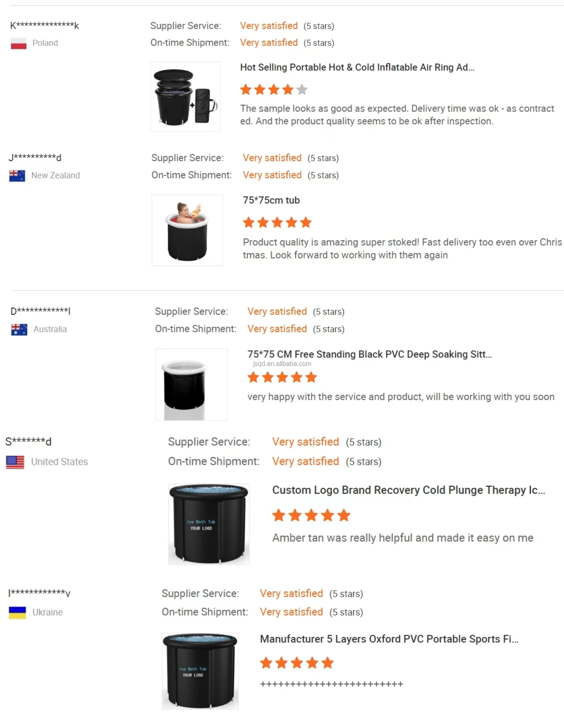Open Custom Logo Brand Recovery Cold Plunge link
This screenshot has height=728, width=564.
(409, 490)
